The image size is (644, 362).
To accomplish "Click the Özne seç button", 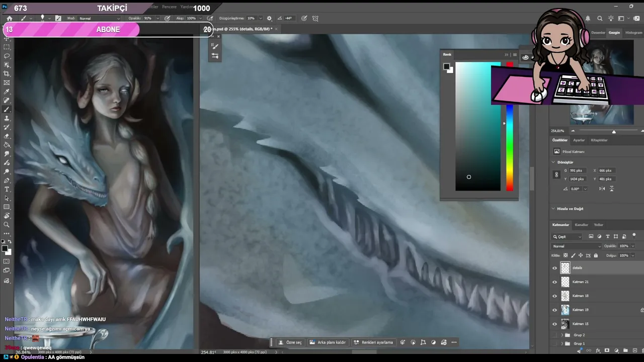I will (x=290, y=342).
